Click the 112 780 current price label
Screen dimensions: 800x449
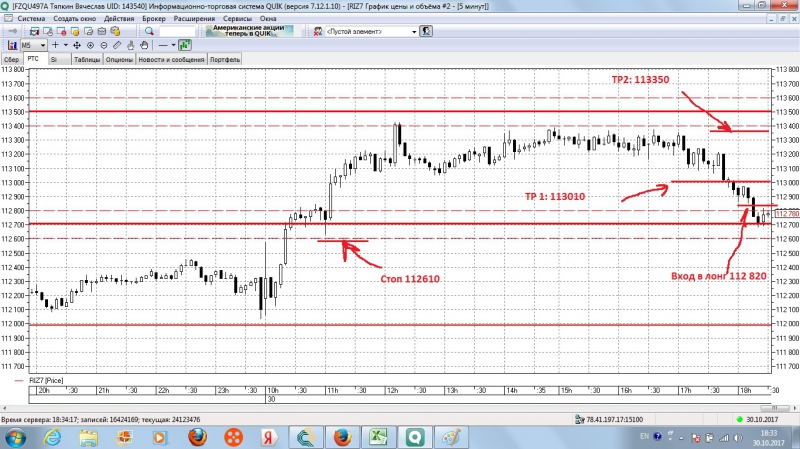coord(786,214)
